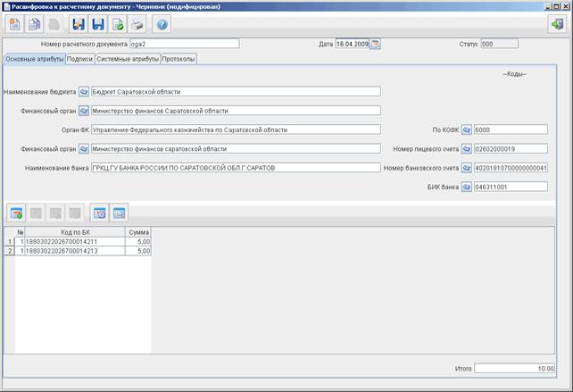Click the Код по БК column header
Screen dimensions: 573x392
[x=75, y=232]
